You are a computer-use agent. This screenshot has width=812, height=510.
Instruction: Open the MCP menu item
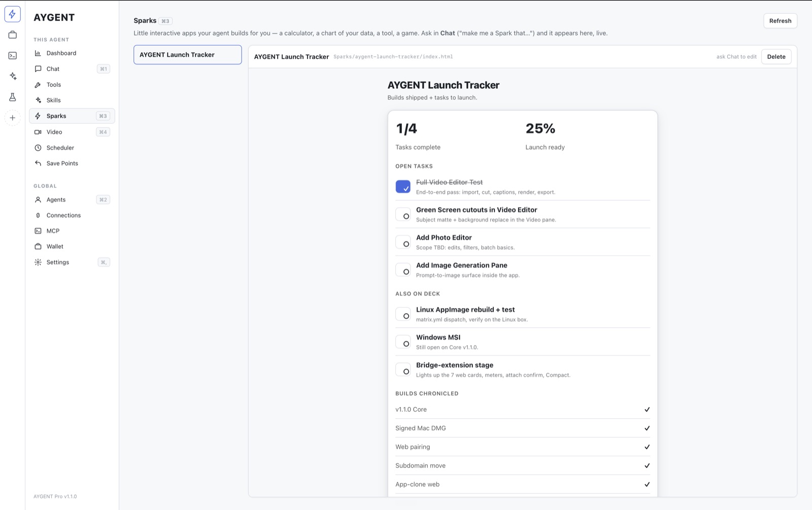72,231
